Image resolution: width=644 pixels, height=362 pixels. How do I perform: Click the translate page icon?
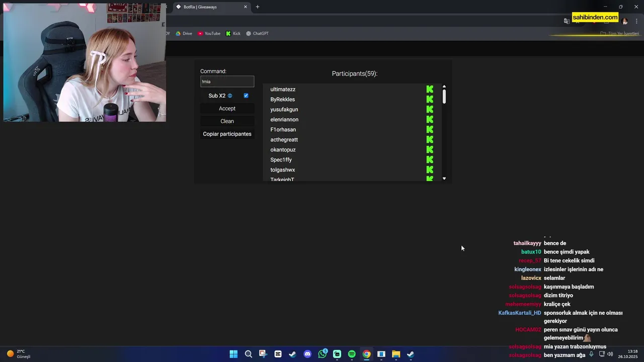click(x=567, y=21)
